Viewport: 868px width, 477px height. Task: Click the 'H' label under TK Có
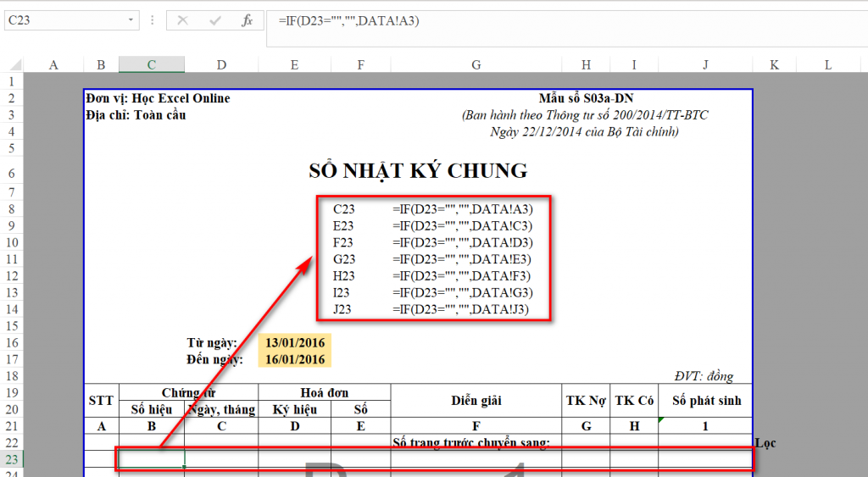634,426
